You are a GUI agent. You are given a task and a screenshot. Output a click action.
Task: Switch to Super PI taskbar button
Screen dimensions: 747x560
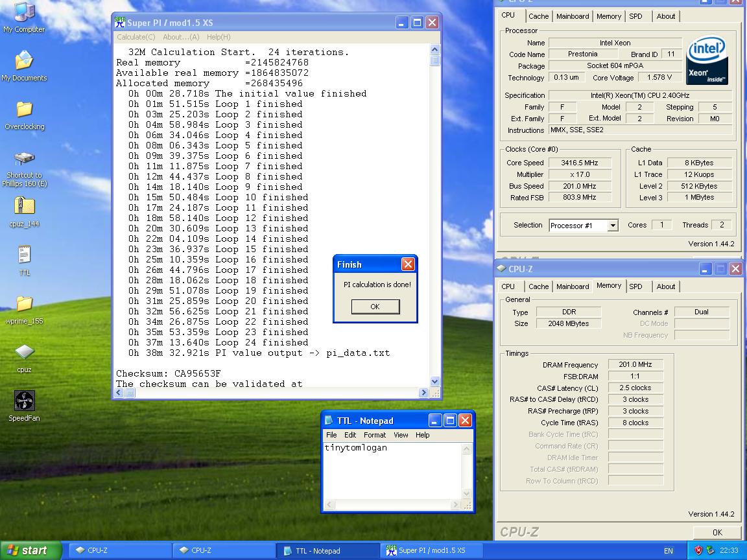click(431, 550)
